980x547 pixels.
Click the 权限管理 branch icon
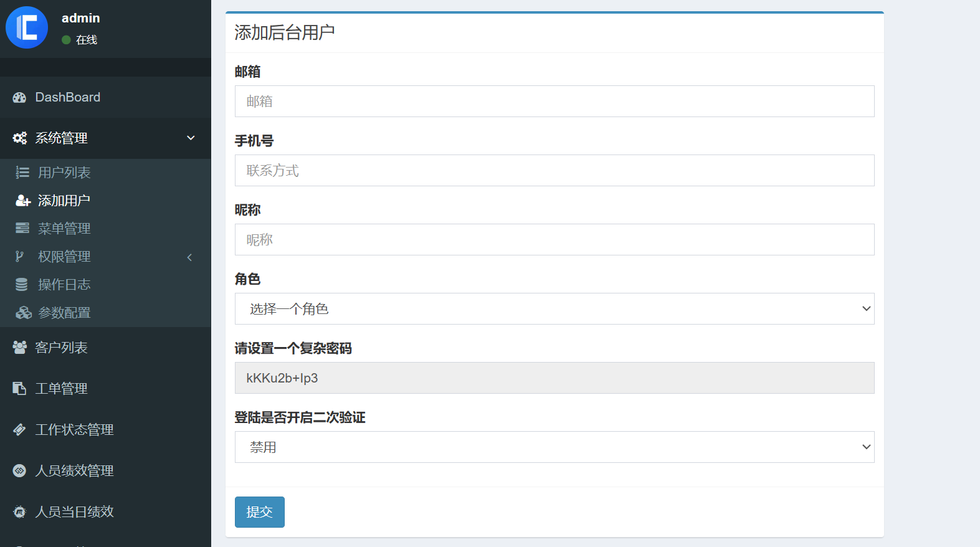pyautogui.click(x=20, y=257)
